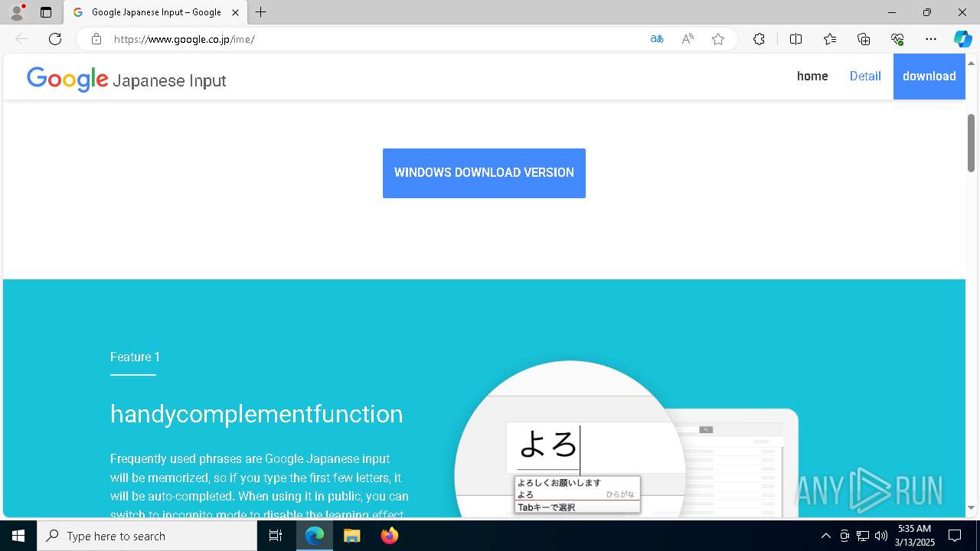Go to the home nav item

point(812,76)
